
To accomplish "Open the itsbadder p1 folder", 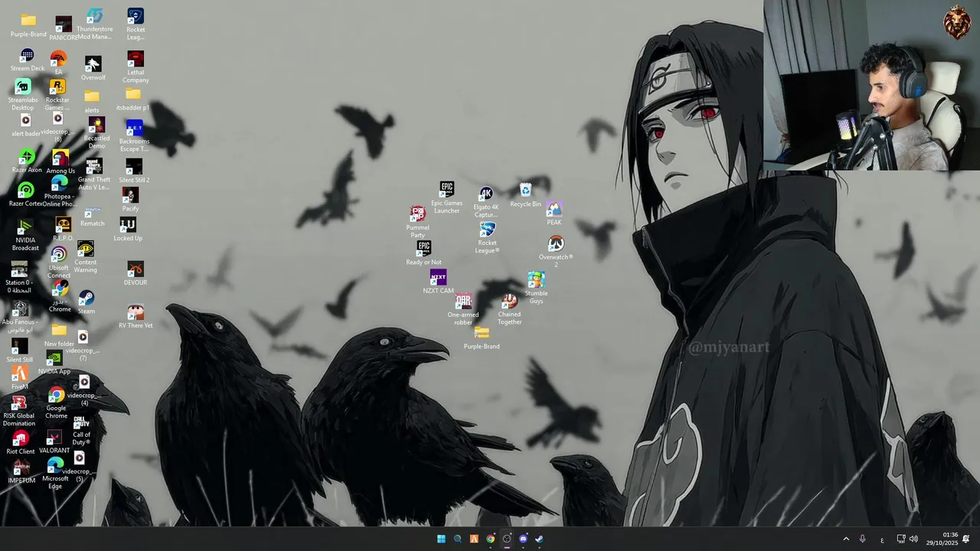I will (x=133, y=99).
